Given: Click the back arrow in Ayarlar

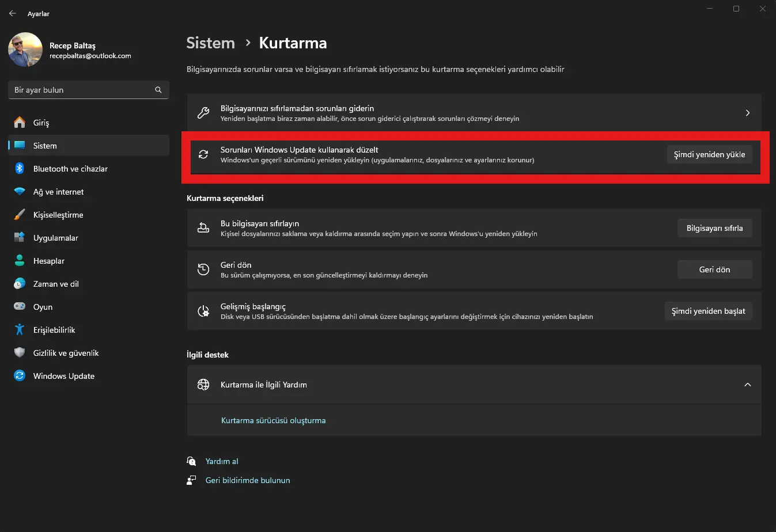Looking at the screenshot, I should 13,13.
